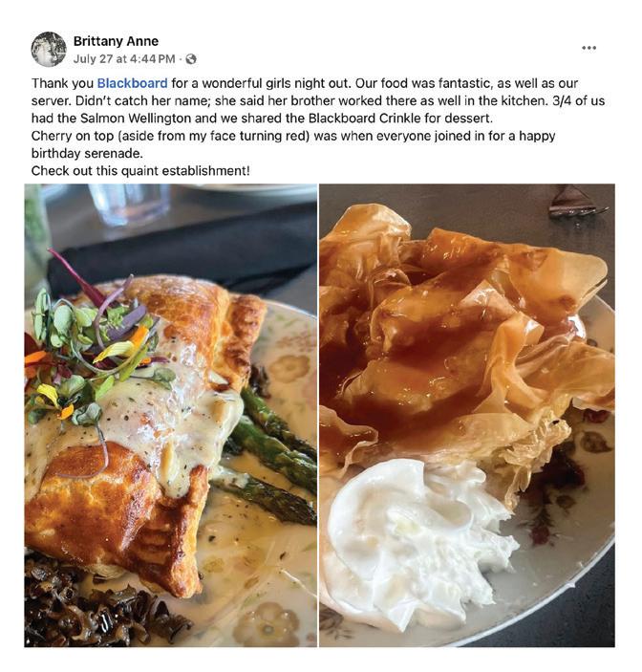Open the Blackboard Crinkle dessert photo

point(467,415)
